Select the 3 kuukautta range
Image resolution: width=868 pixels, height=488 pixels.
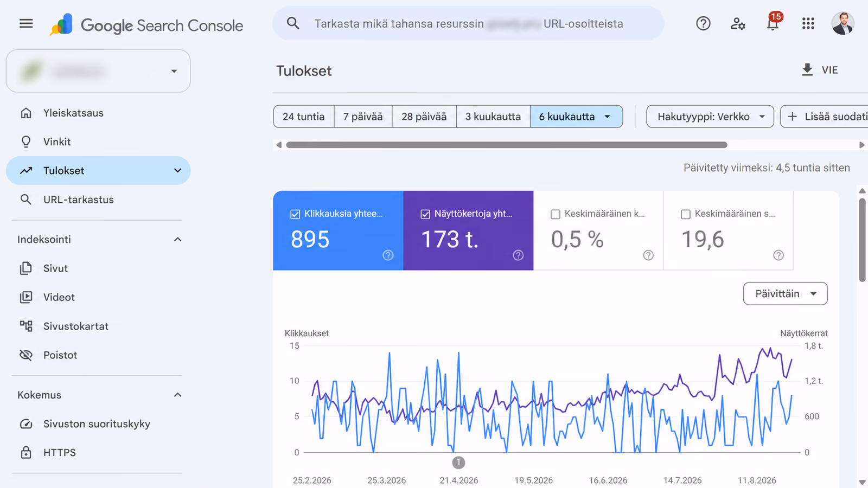click(x=493, y=117)
